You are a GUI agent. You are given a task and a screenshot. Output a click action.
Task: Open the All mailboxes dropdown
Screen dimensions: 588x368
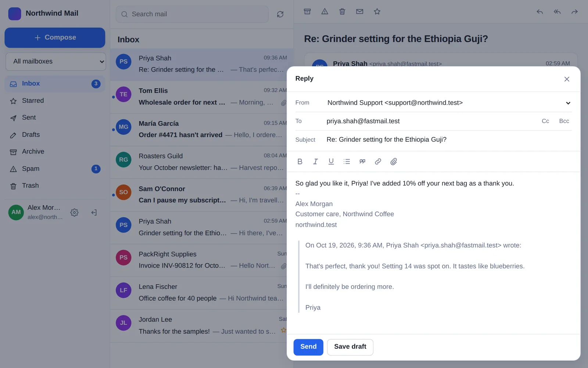pos(56,61)
